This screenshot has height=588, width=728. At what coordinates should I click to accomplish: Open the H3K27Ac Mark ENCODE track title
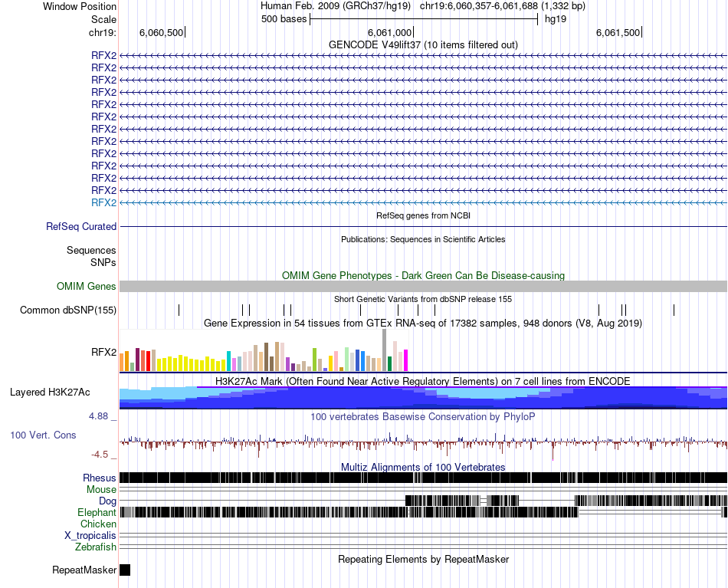423,381
